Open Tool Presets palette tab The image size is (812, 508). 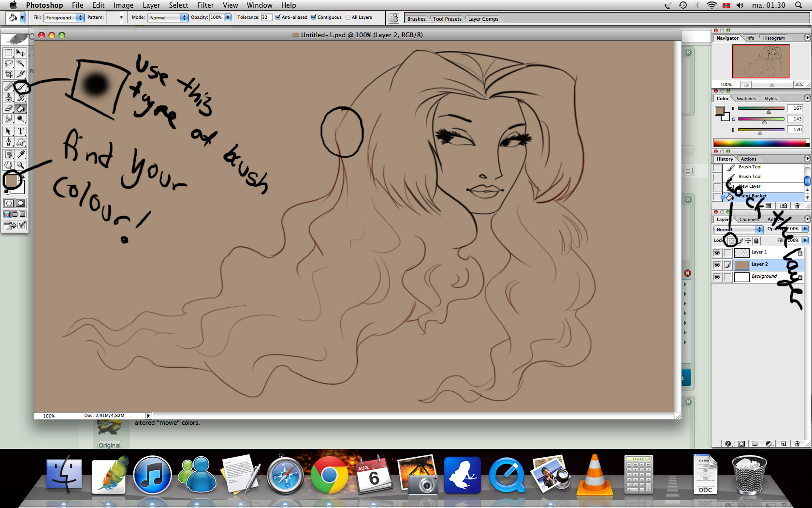point(447,19)
